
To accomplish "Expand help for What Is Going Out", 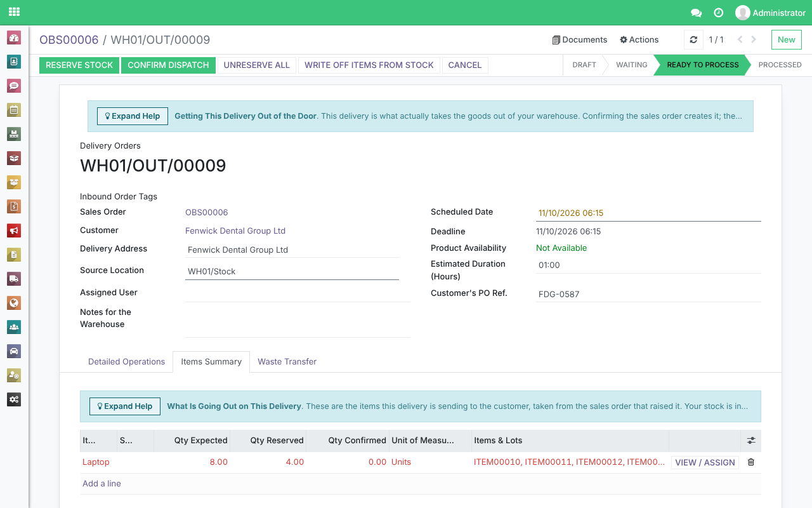I will pyautogui.click(x=125, y=406).
